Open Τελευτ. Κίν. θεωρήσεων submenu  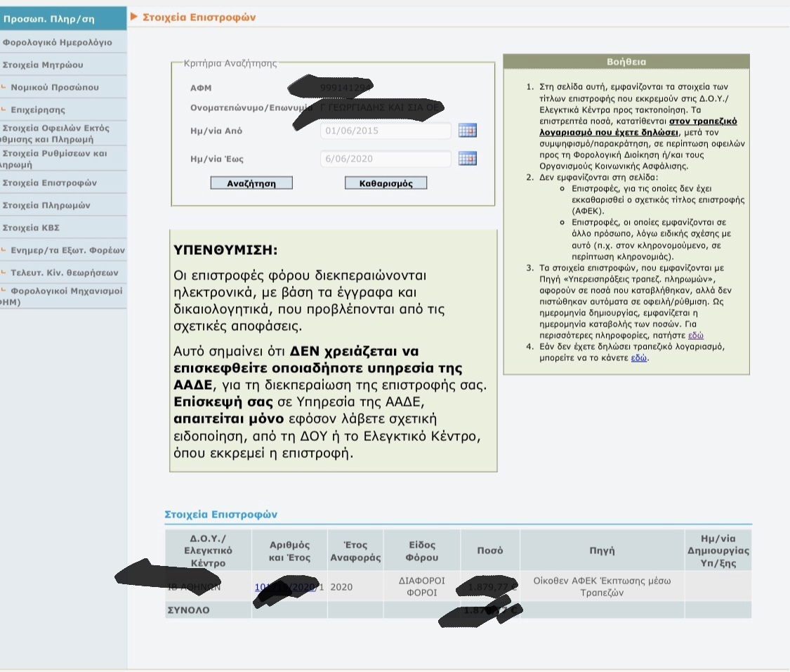(65, 273)
